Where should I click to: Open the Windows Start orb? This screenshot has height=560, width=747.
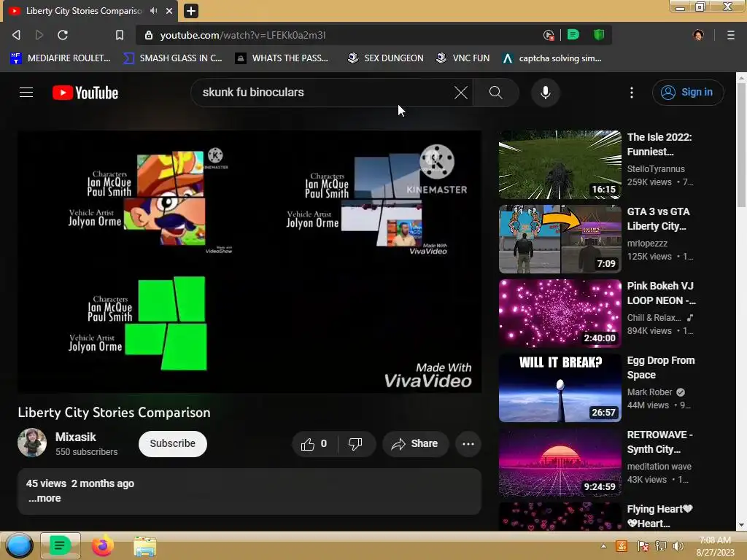(x=19, y=545)
